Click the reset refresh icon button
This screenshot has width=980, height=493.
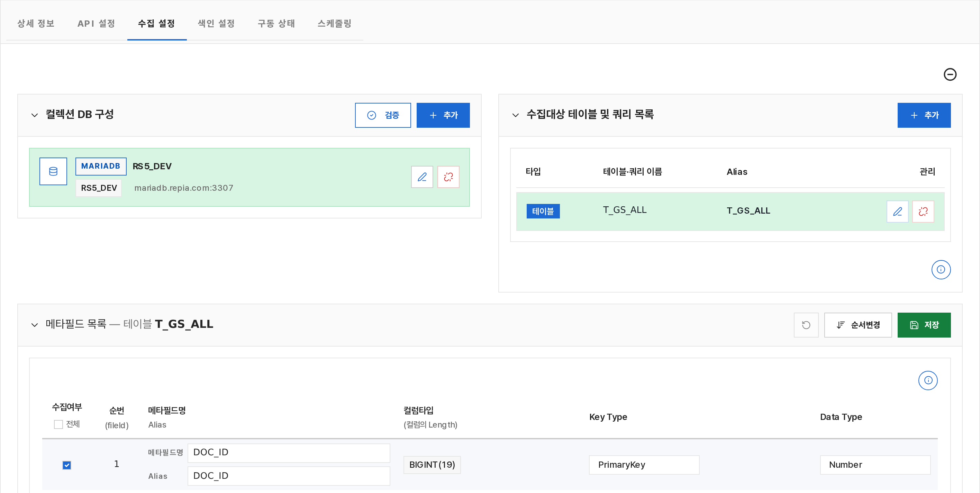coord(806,325)
